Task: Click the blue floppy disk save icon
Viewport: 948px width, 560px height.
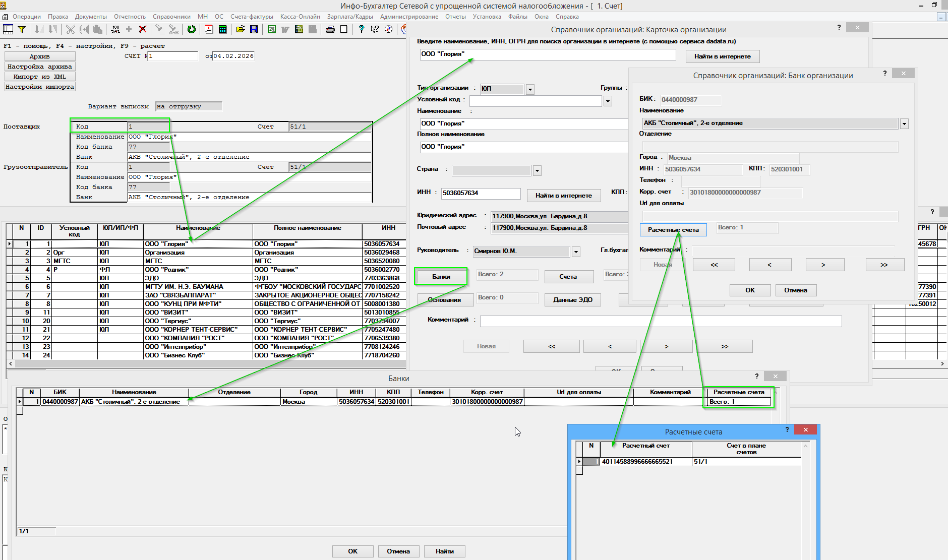Action: click(x=254, y=29)
